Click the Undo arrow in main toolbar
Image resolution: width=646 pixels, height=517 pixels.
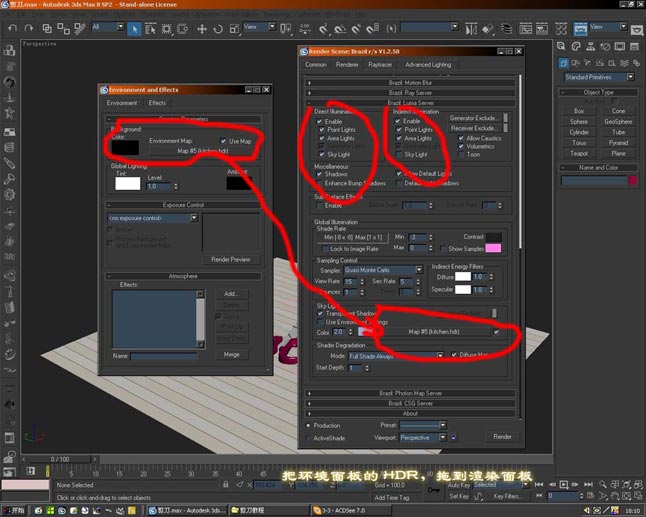pos(13,28)
